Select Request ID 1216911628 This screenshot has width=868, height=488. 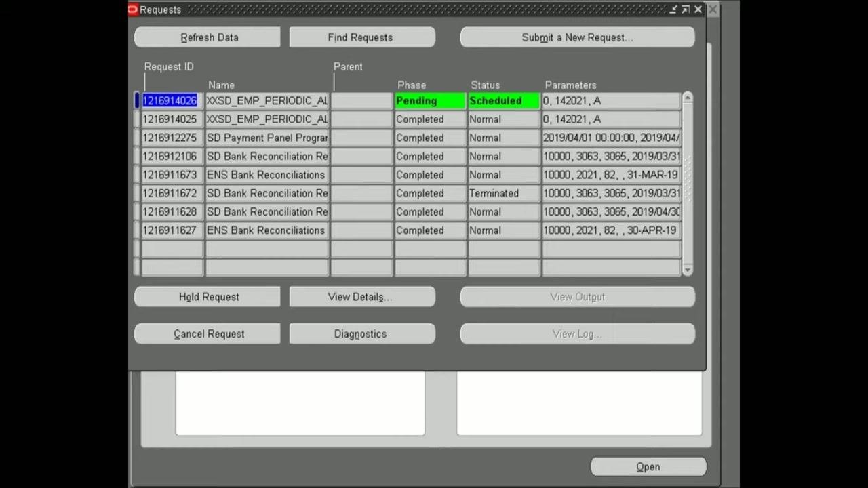point(172,211)
